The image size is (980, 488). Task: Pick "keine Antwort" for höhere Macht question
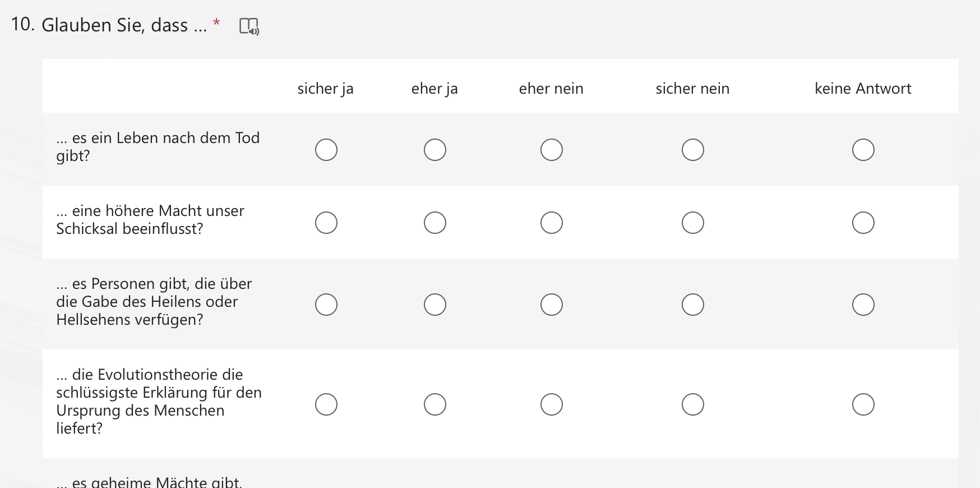tap(863, 223)
